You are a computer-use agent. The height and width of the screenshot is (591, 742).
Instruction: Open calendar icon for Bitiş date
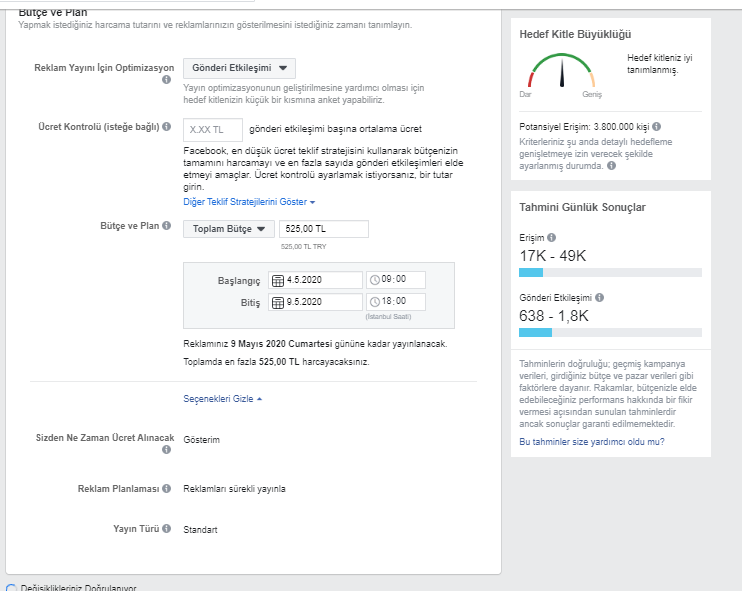click(x=278, y=302)
